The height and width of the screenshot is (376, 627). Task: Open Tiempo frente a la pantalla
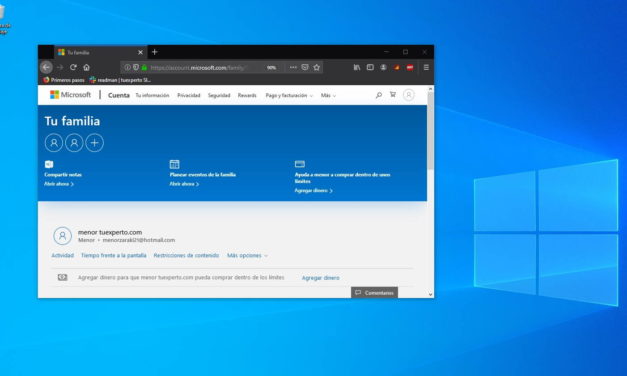[114, 255]
